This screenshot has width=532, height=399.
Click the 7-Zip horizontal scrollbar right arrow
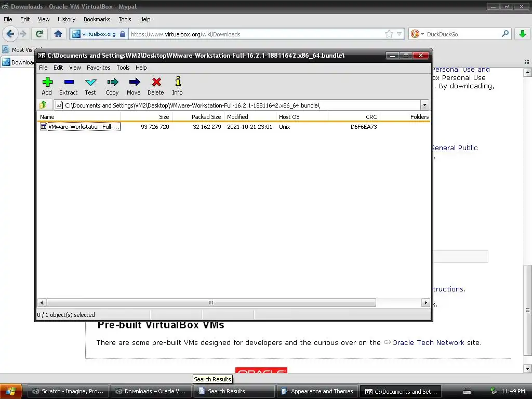click(425, 303)
